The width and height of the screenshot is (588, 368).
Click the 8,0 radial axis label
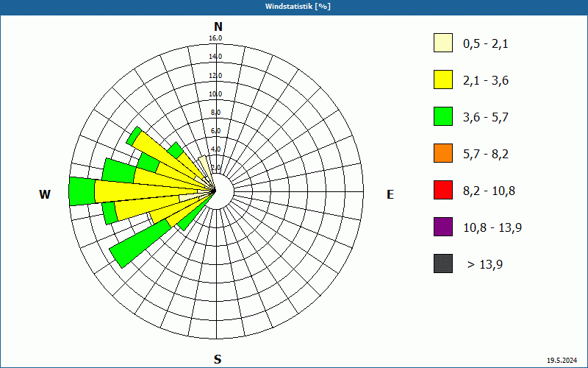pyautogui.click(x=215, y=113)
